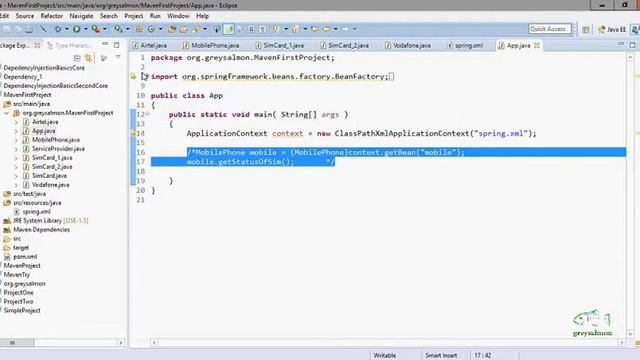Expand ServiceProvider.java tree node
This screenshot has height=360, width=640.
16,149
